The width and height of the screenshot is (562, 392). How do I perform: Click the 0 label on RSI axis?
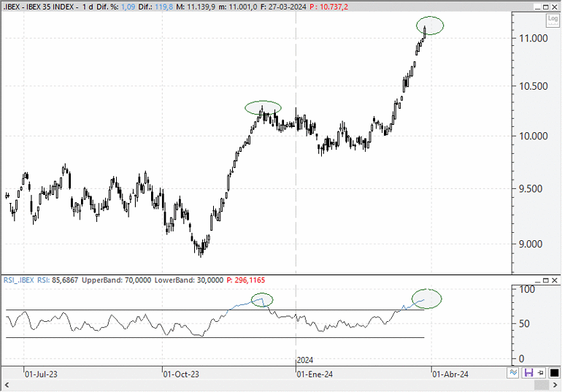(522, 358)
